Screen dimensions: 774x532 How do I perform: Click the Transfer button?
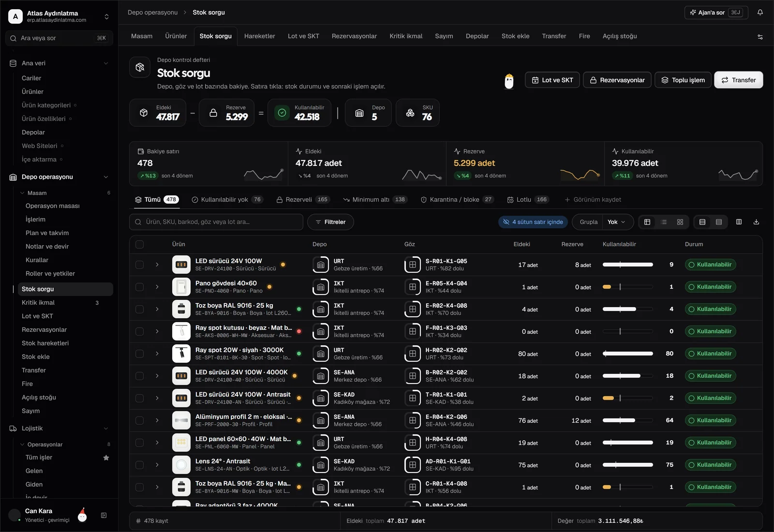[738, 80]
